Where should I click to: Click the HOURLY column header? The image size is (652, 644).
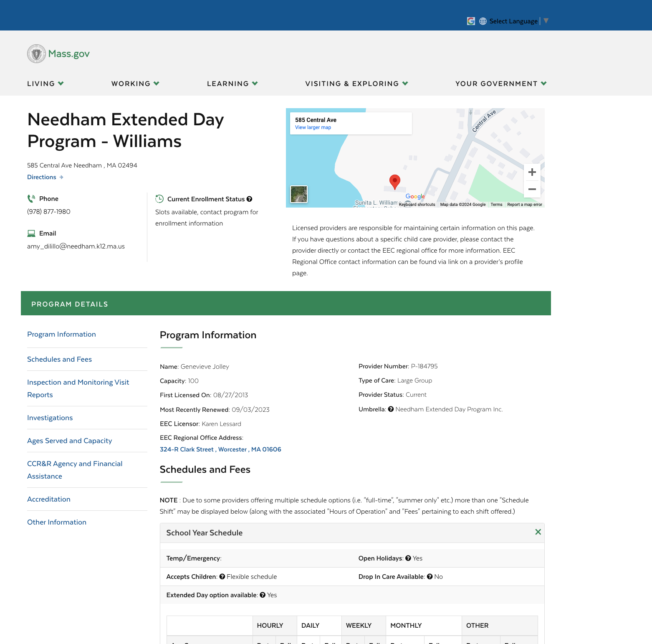coord(275,626)
